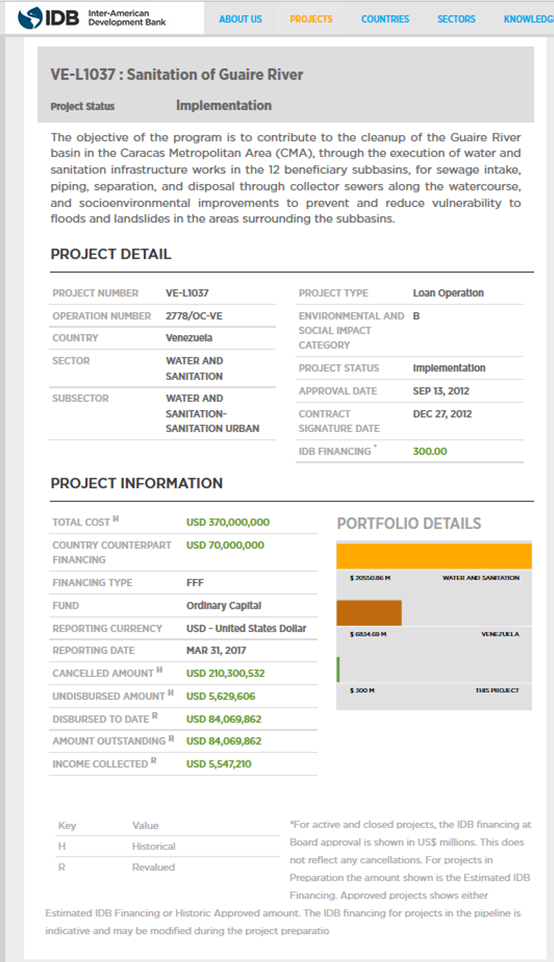Click the IDB Financing 300.00 value

click(x=429, y=452)
